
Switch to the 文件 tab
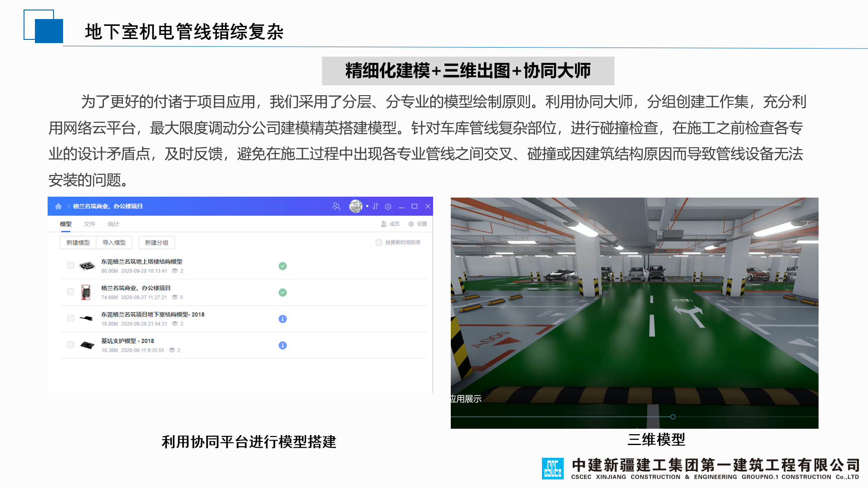pos(90,224)
